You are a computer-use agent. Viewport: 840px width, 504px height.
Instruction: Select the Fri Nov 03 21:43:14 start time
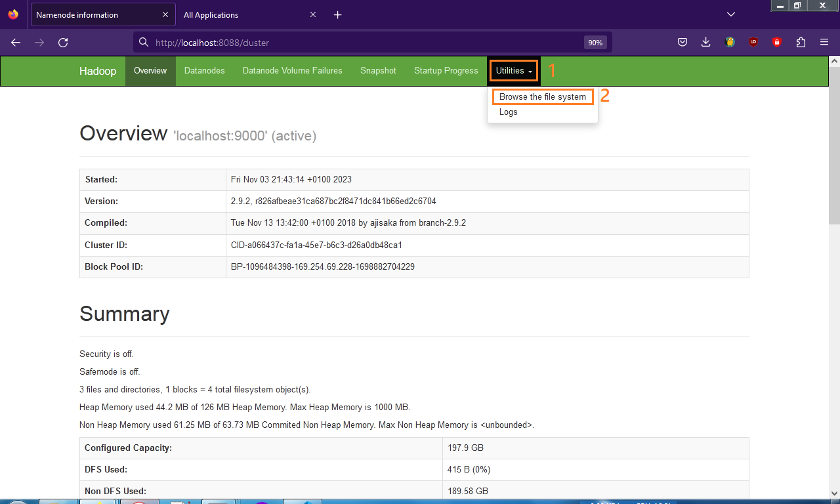coord(291,179)
